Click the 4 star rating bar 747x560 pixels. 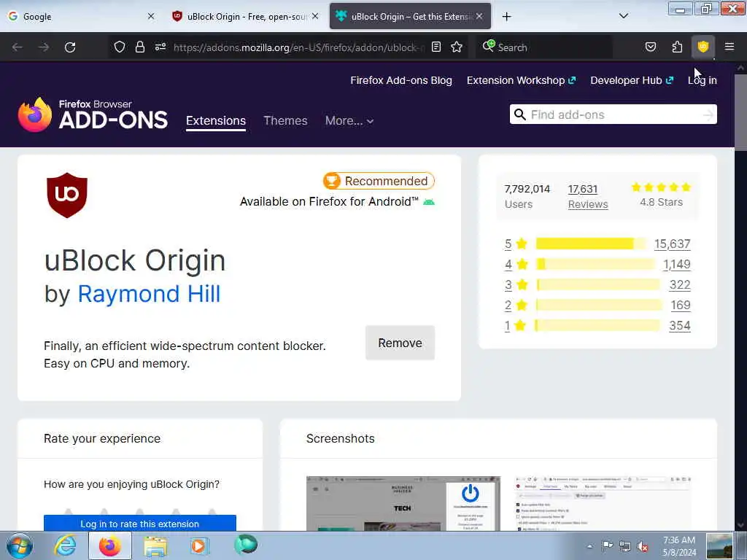[595, 264]
